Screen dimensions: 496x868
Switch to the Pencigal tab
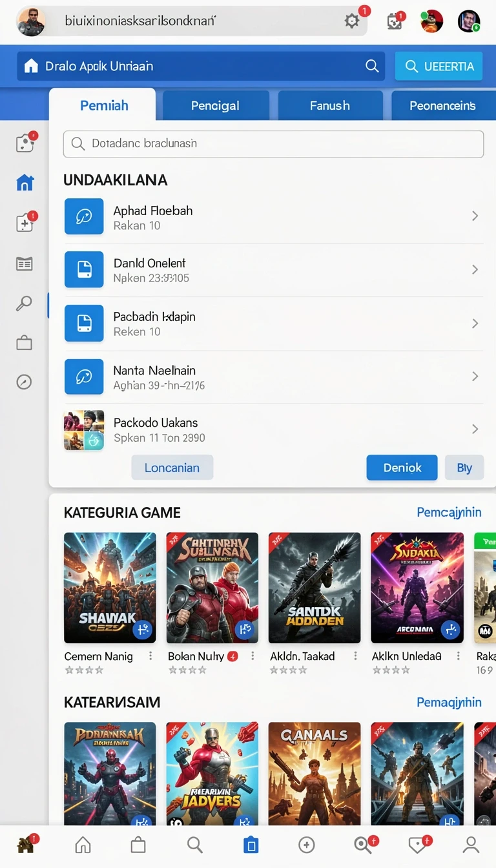point(215,105)
